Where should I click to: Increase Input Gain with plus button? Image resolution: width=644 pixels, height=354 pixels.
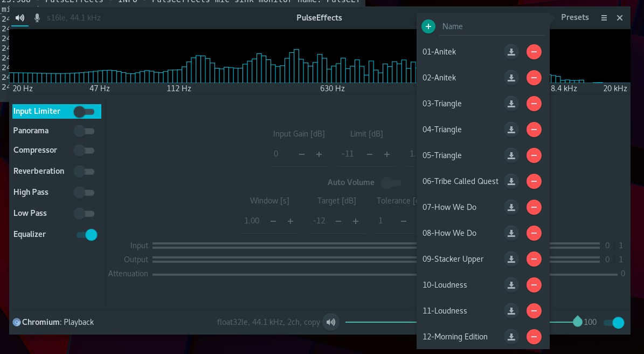(x=319, y=154)
